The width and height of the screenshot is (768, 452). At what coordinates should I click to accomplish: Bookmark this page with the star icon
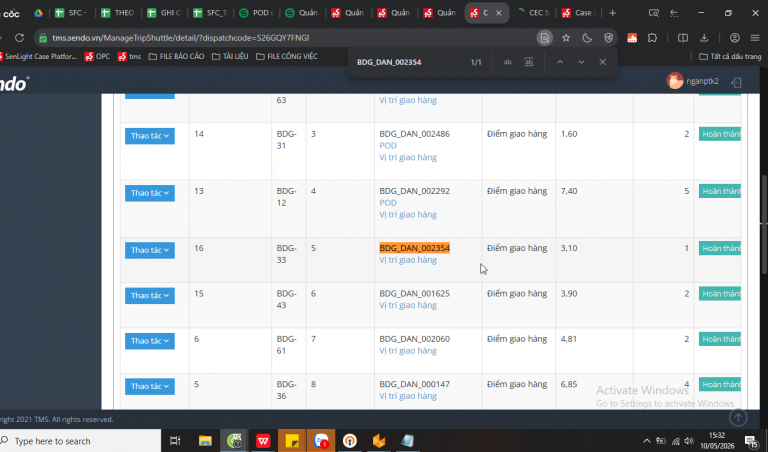pos(566,38)
